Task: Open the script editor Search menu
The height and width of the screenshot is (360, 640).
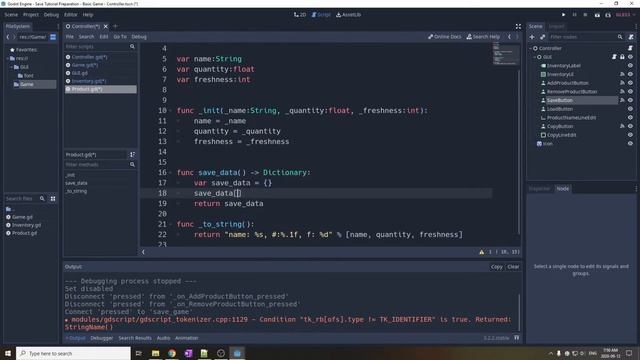Action: point(86,37)
